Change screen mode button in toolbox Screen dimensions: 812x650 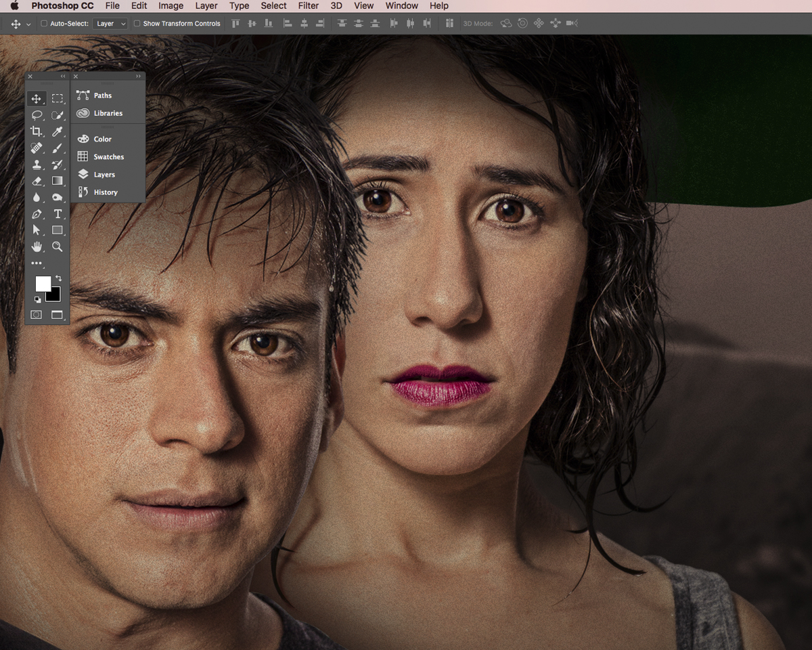(58, 315)
